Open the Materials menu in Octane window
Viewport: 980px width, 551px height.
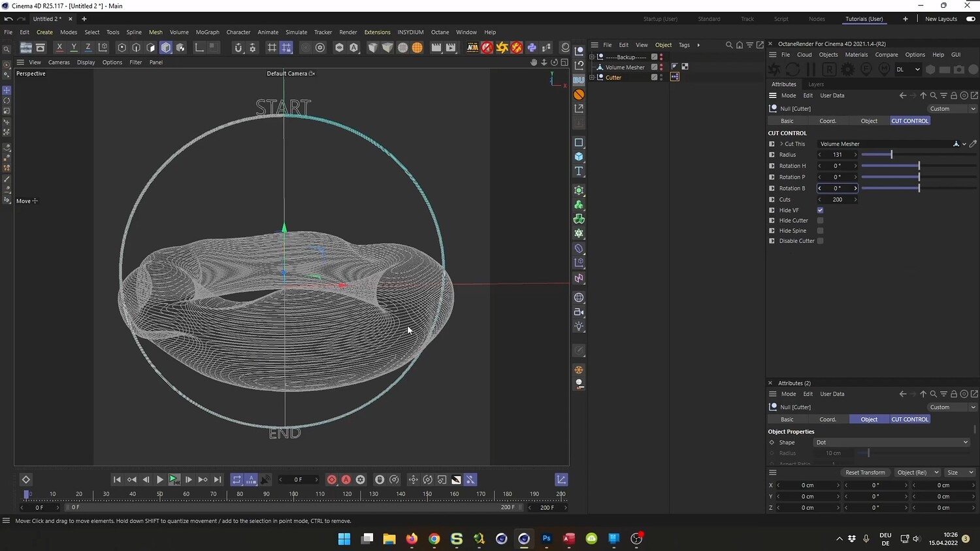click(856, 55)
